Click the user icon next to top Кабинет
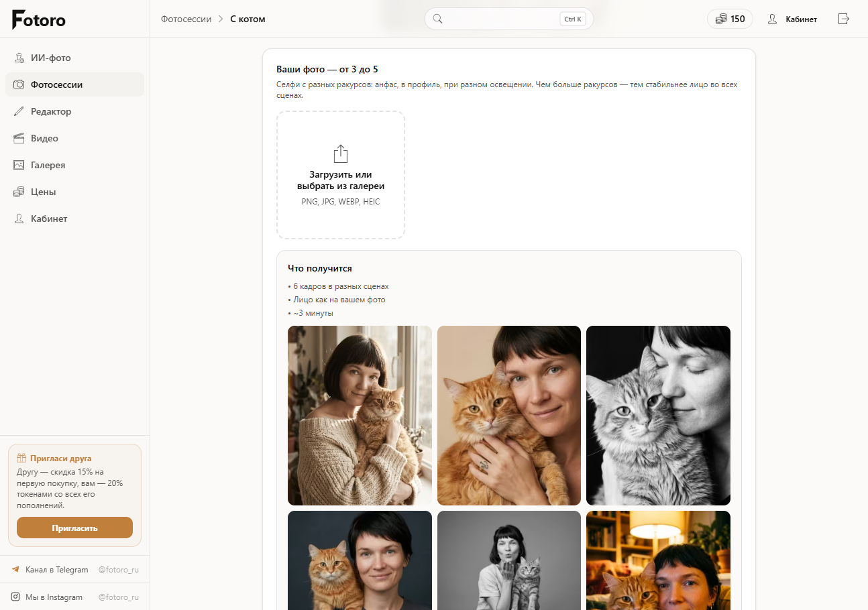 [x=772, y=19]
